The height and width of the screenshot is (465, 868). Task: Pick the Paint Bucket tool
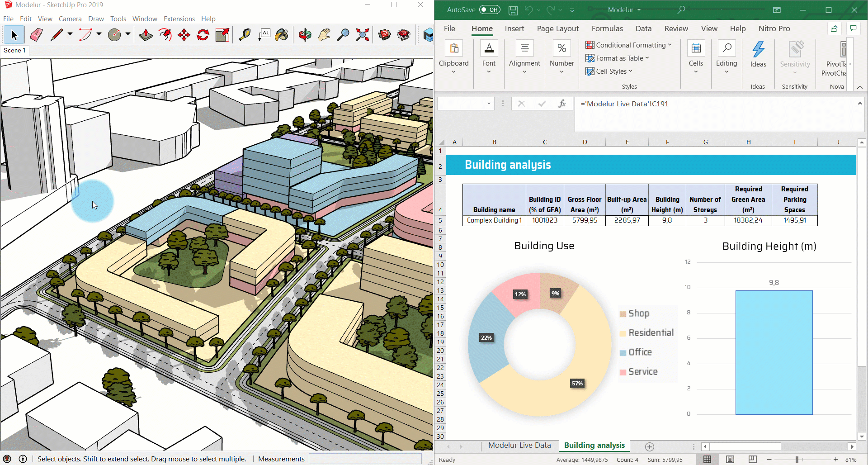pyautogui.click(x=282, y=34)
